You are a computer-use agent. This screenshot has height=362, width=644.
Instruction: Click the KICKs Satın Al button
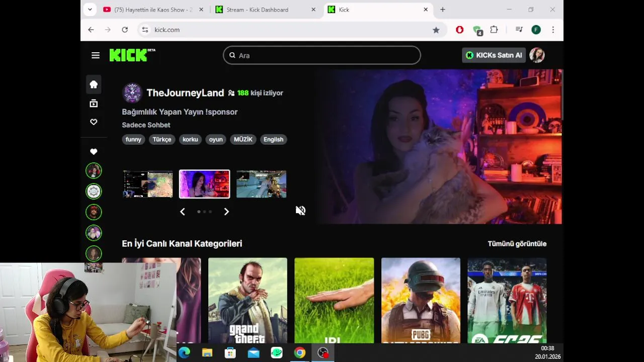point(494,55)
